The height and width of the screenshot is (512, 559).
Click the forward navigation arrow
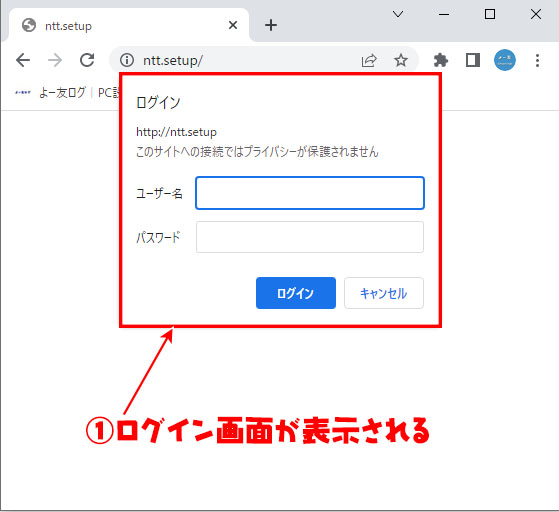point(55,60)
